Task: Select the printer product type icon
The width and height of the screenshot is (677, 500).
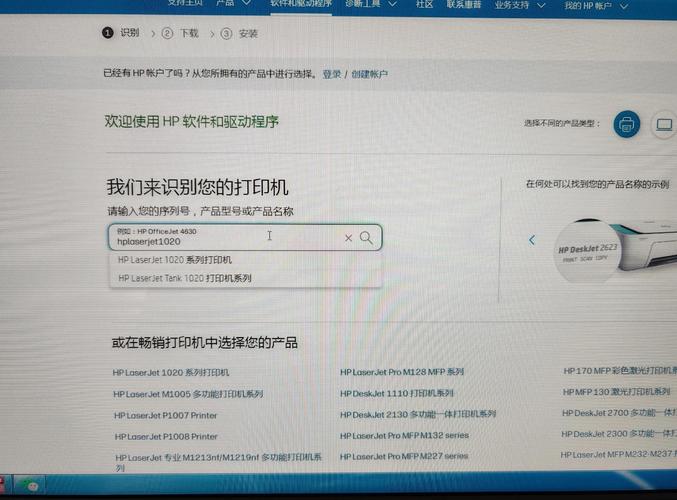Action: tap(627, 124)
